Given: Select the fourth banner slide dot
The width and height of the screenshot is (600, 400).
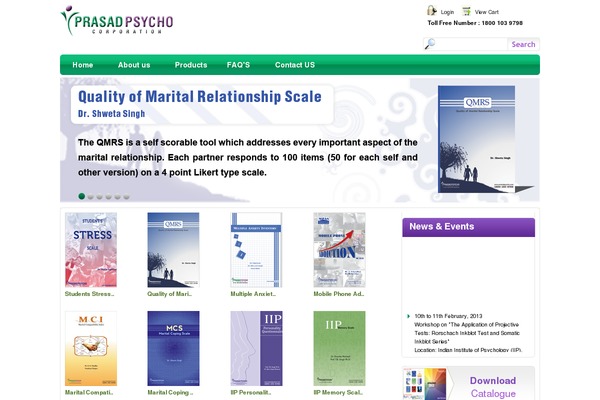Looking at the screenshot, I should (109, 196).
